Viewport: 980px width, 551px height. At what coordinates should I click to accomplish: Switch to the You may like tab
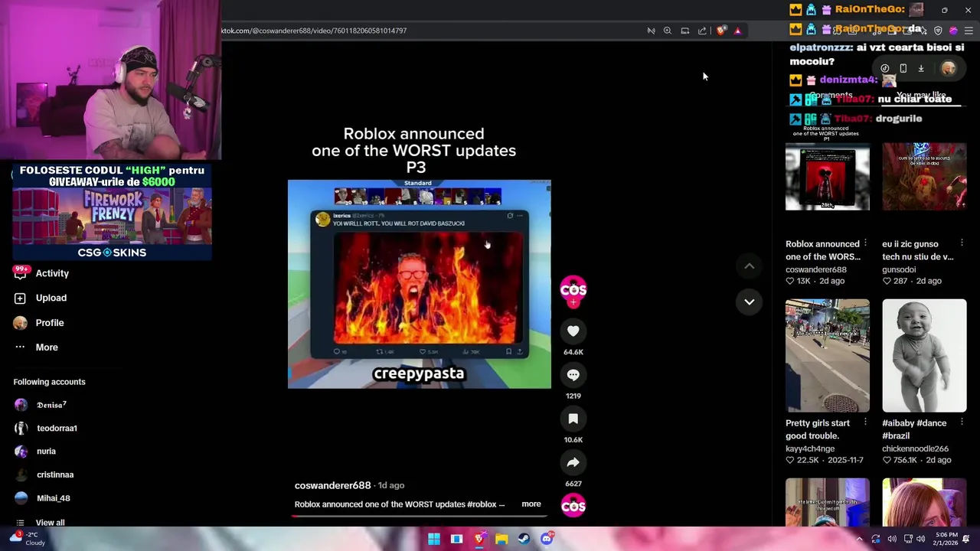921,96
